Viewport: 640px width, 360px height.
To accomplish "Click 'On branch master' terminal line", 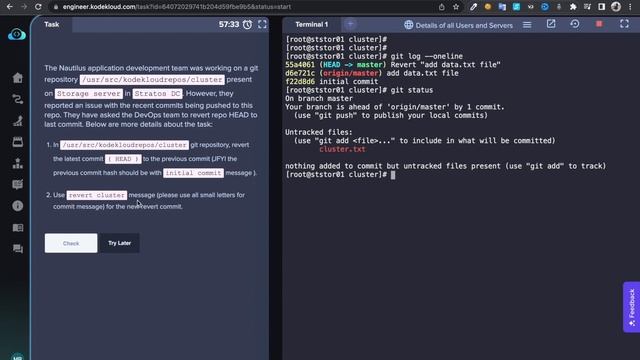I will [x=319, y=98].
